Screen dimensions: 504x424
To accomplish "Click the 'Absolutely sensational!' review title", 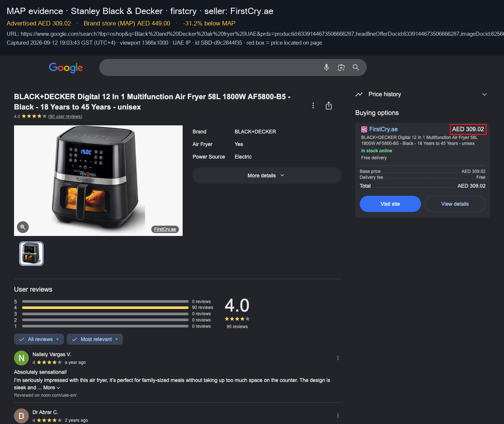I will (x=41, y=372).
